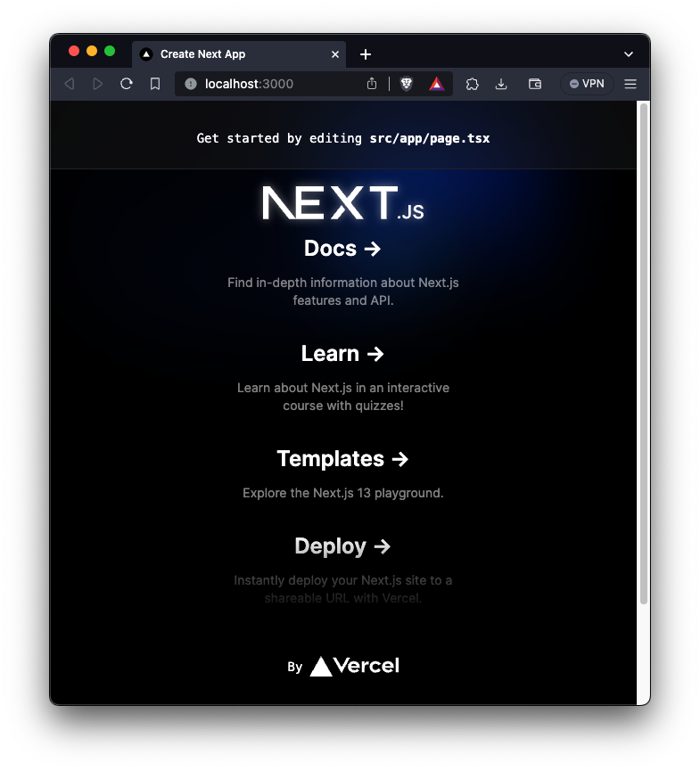Open the Brave Wallet icon
Viewport: 700px width, 771px height.
pos(535,84)
